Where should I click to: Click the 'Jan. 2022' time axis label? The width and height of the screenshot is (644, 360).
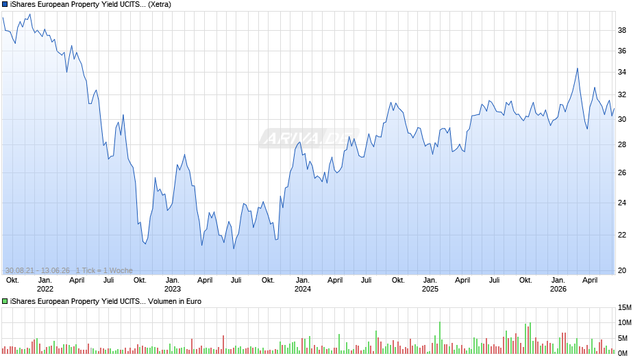[45, 285]
